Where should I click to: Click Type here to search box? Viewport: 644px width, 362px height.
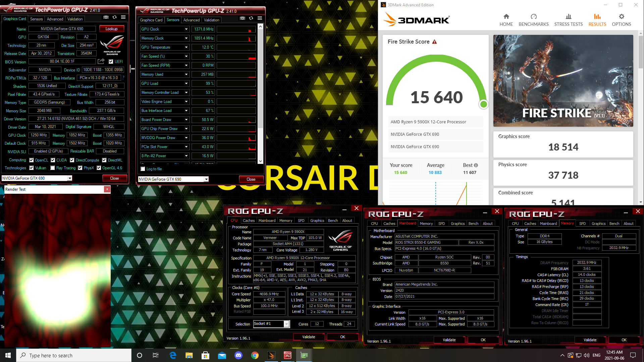coord(74,355)
